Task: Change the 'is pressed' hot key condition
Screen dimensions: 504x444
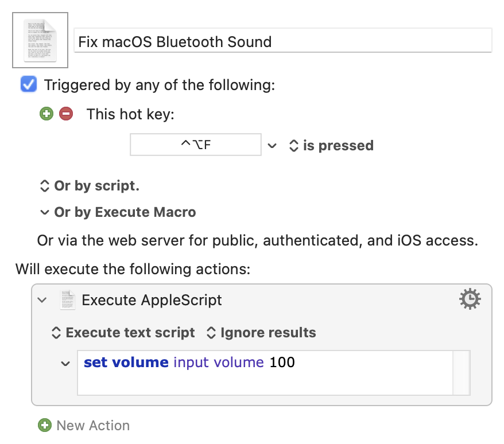Action: click(x=331, y=146)
